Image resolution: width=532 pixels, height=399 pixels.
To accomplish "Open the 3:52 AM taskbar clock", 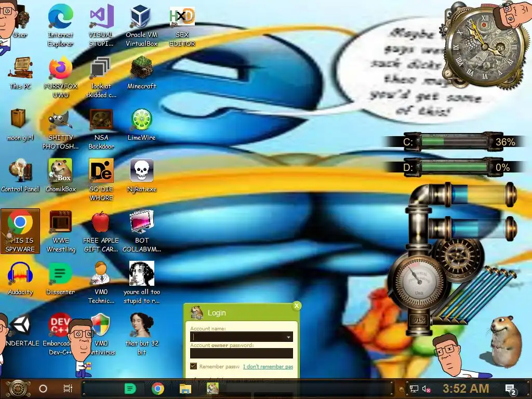I will tap(465, 389).
